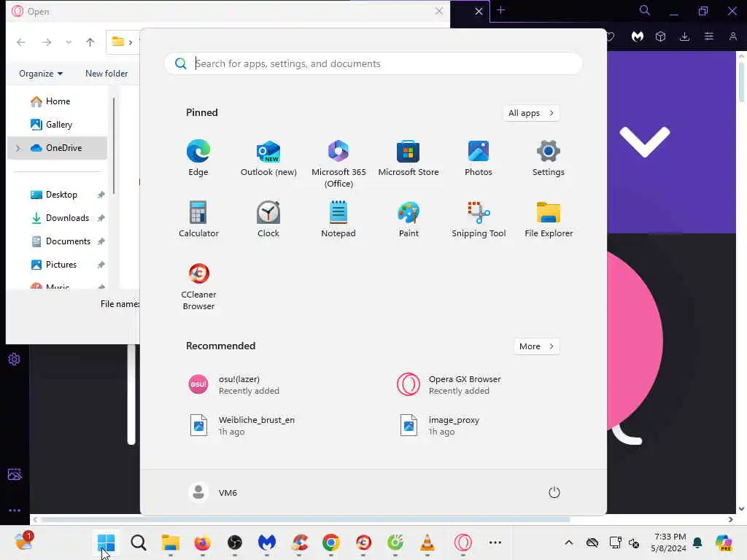Switch to Opera GX taskbar icon
Image resolution: width=747 pixels, height=560 pixels.
click(x=462, y=542)
